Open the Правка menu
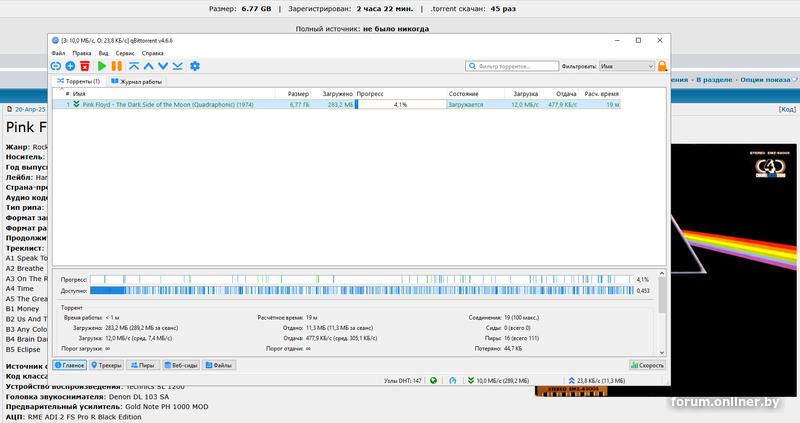Screen dimensions: 800x423 point(82,53)
